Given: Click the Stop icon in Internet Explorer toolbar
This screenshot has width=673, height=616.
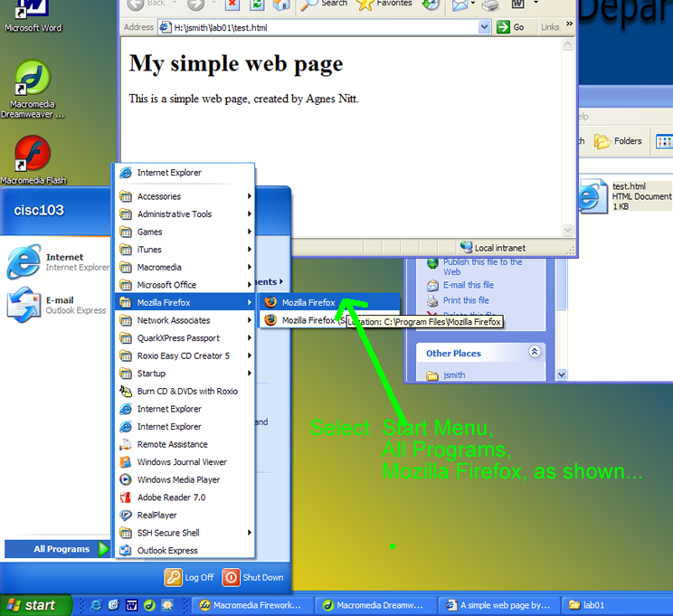Looking at the screenshot, I should point(232,4).
